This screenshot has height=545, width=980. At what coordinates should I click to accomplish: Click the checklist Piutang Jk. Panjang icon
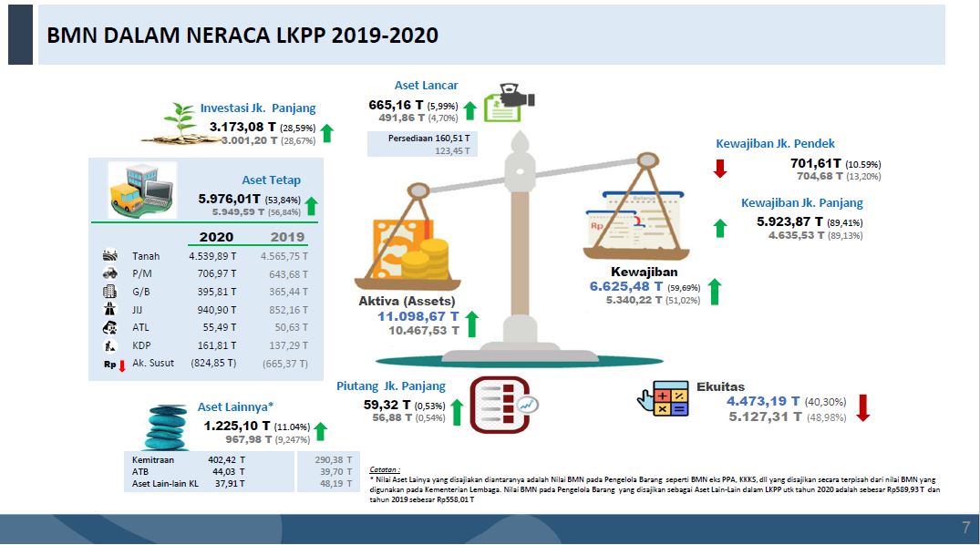504,405
